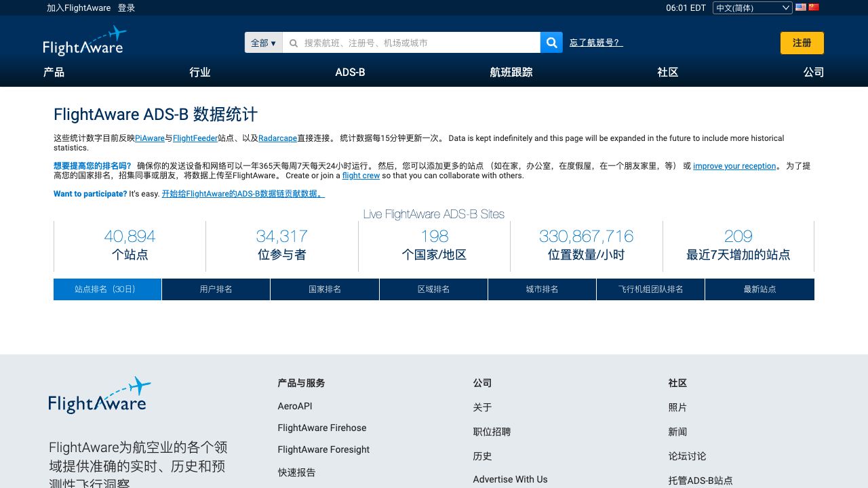Open the 产品 navigation menu
Viewport: 868px width, 488px height.
(54, 72)
